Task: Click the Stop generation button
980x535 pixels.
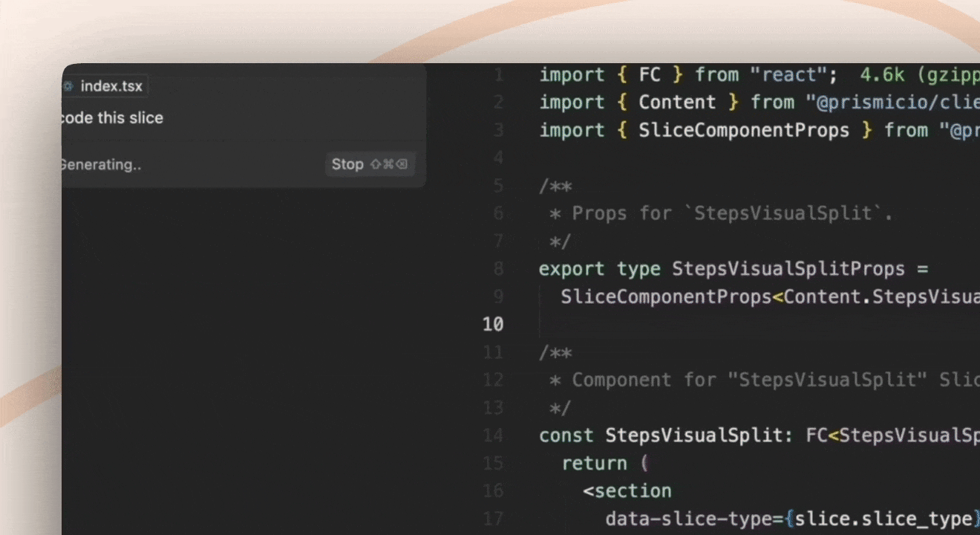Action: pos(370,164)
